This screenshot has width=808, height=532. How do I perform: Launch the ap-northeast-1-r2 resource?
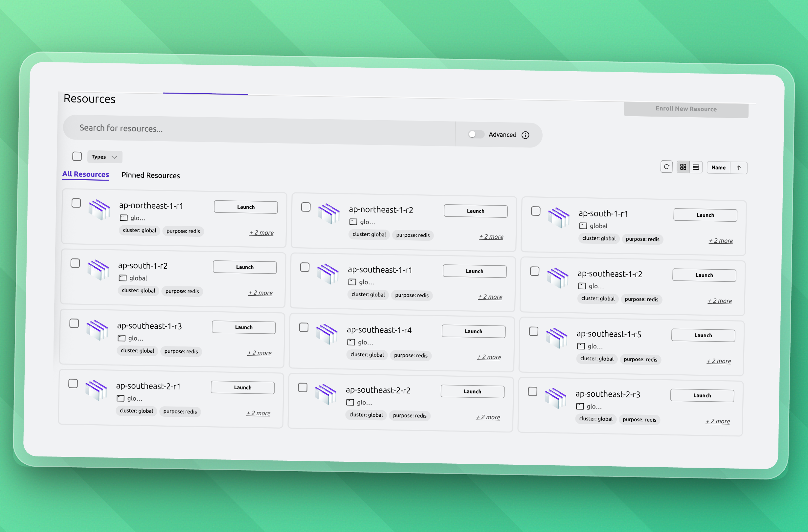[475, 211]
